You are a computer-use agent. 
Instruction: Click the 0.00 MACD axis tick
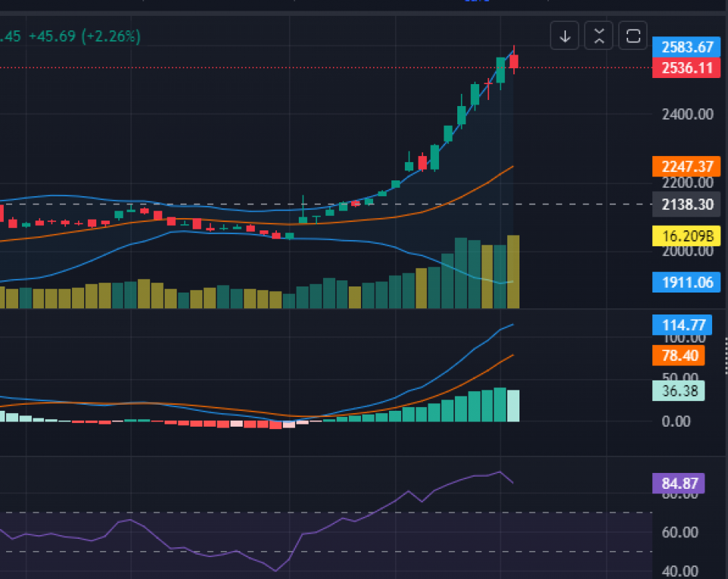click(676, 421)
